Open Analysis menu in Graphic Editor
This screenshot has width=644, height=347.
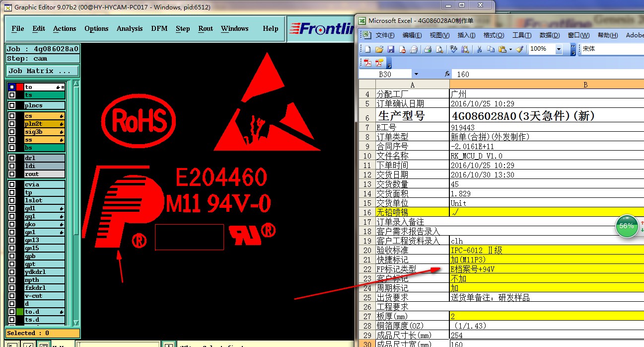point(130,29)
